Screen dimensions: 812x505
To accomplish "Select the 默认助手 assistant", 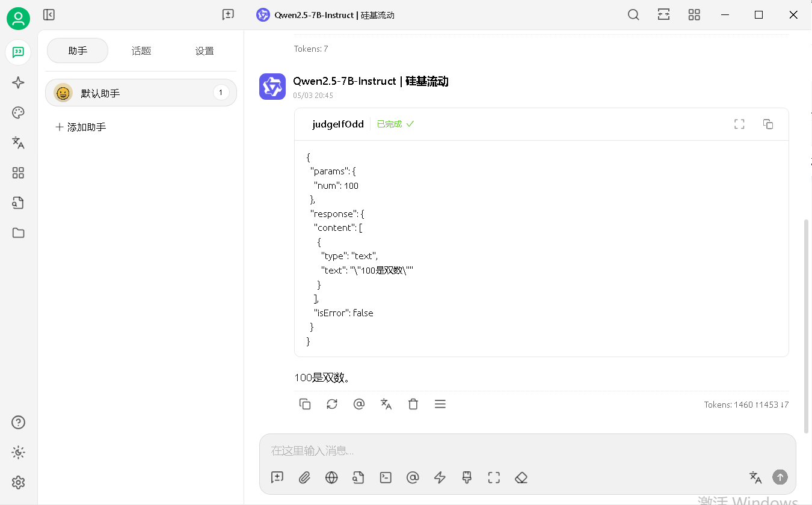I will click(x=141, y=93).
